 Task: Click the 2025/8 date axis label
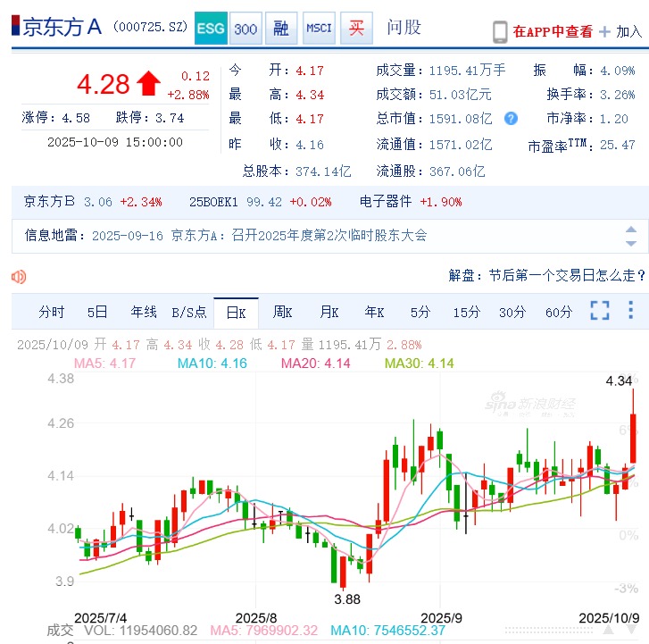[256, 617]
